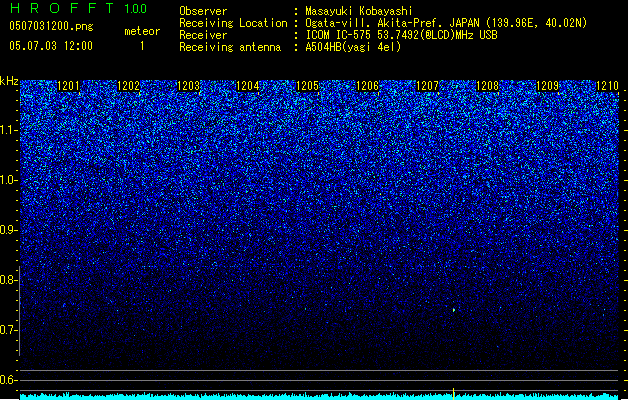Click the 1209 time axis marker
The width and height of the screenshot is (629, 400).
(x=547, y=85)
